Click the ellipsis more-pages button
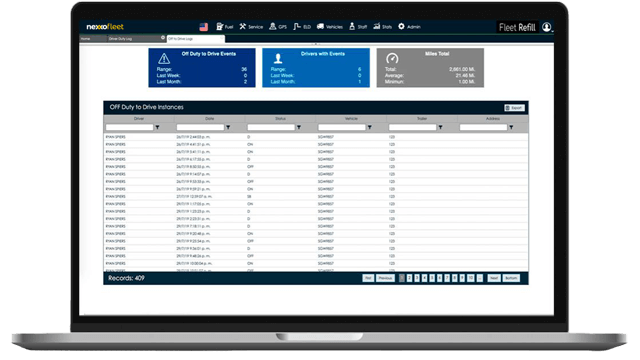640x360 pixels. click(x=480, y=278)
